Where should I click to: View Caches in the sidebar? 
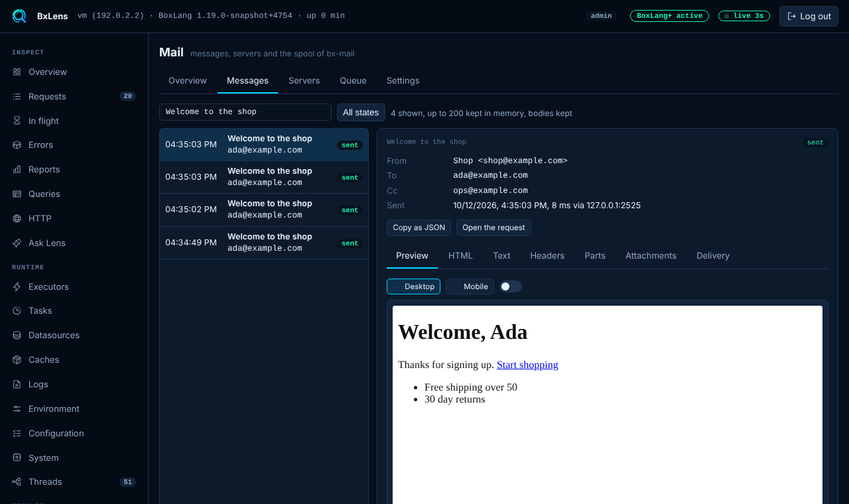pos(74,359)
